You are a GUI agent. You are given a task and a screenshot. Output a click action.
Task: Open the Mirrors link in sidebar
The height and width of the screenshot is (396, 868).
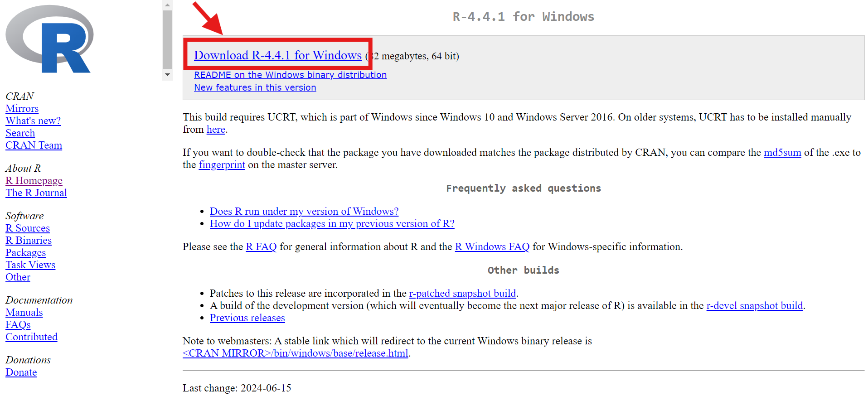click(x=22, y=109)
